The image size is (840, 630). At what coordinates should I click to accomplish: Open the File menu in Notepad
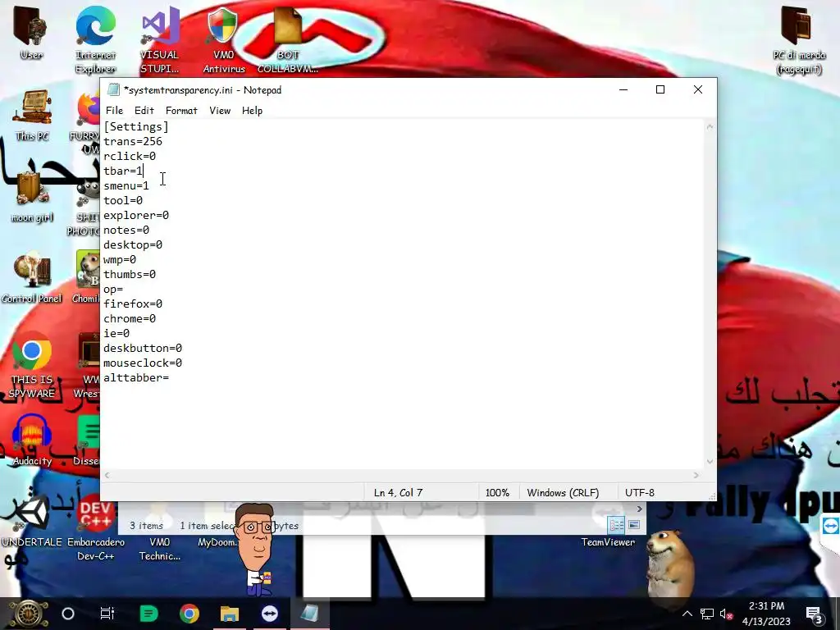pyautogui.click(x=114, y=111)
